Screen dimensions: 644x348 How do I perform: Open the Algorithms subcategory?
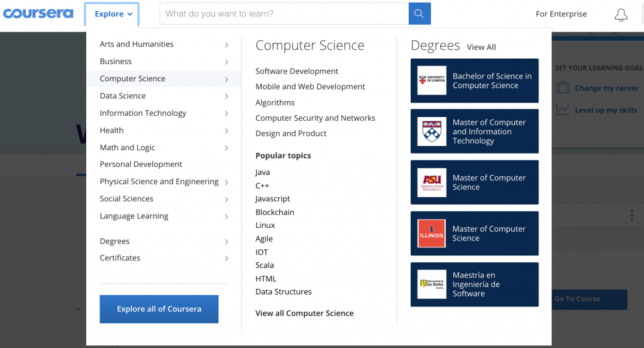coord(275,103)
